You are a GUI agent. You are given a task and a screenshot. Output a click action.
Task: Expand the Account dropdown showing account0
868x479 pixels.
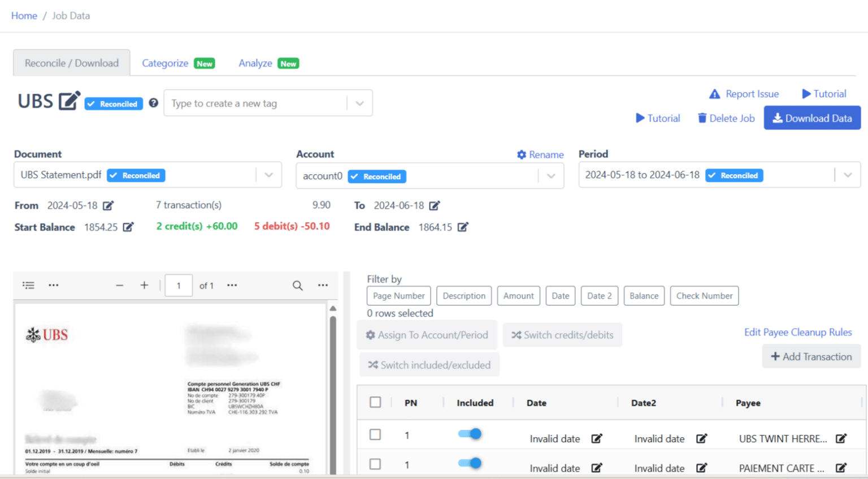coord(551,176)
